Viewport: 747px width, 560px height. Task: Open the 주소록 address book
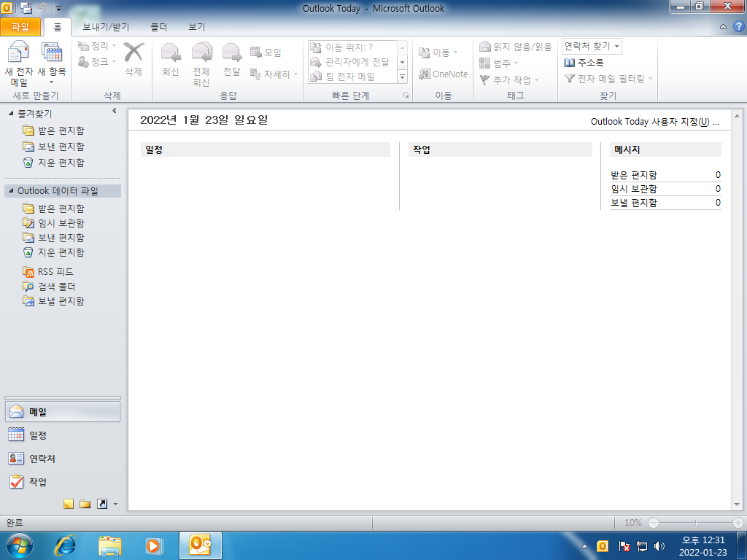pyautogui.click(x=584, y=63)
